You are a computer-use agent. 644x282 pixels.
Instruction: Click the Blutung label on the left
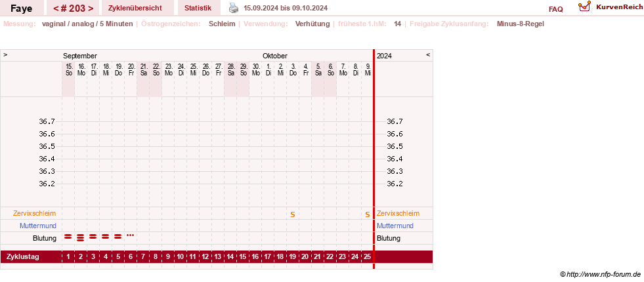(45, 238)
